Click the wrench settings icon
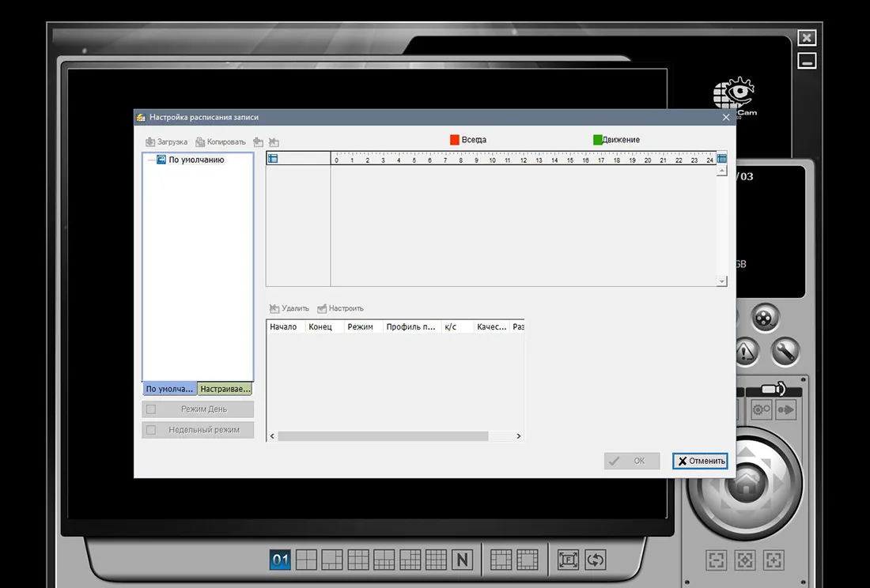The width and height of the screenshot is (870, 588). tap(785, 351)
